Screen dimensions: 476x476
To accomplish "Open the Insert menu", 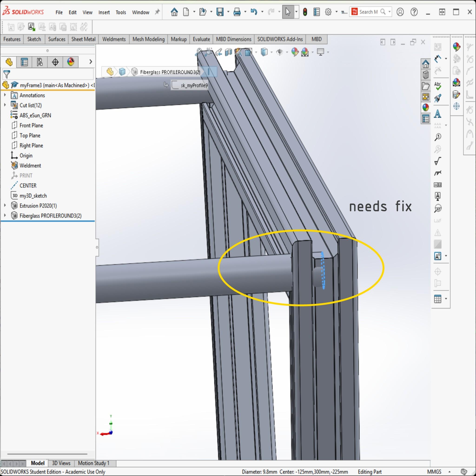I will [104, 12].
